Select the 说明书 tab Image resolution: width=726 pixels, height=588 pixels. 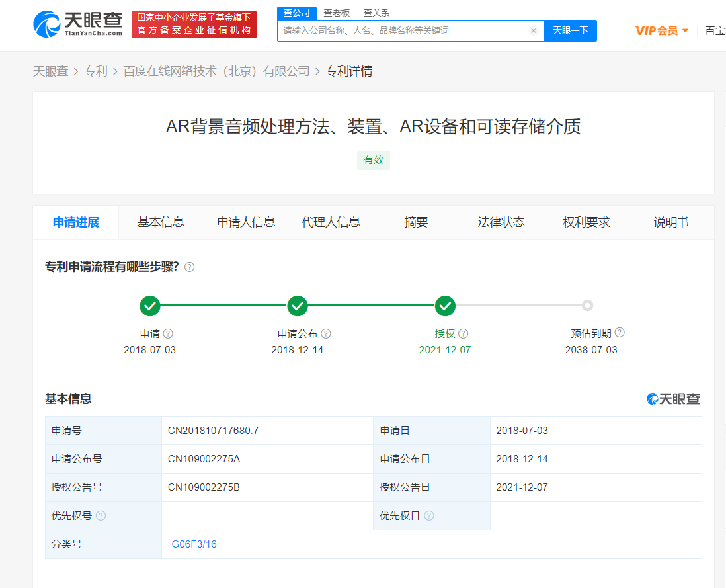coord(671,223)
